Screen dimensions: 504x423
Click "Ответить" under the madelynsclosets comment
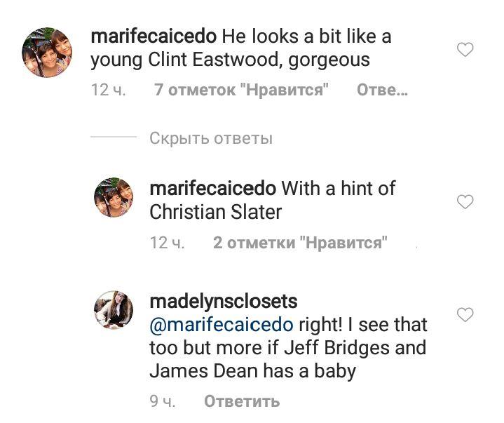241,401
